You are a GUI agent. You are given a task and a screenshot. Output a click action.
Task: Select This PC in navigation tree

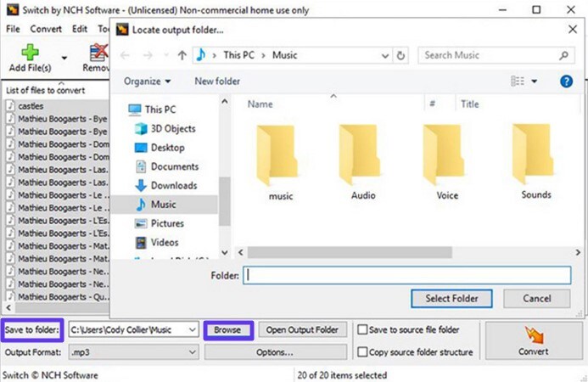pyautogui.click(x=160, y=110)
